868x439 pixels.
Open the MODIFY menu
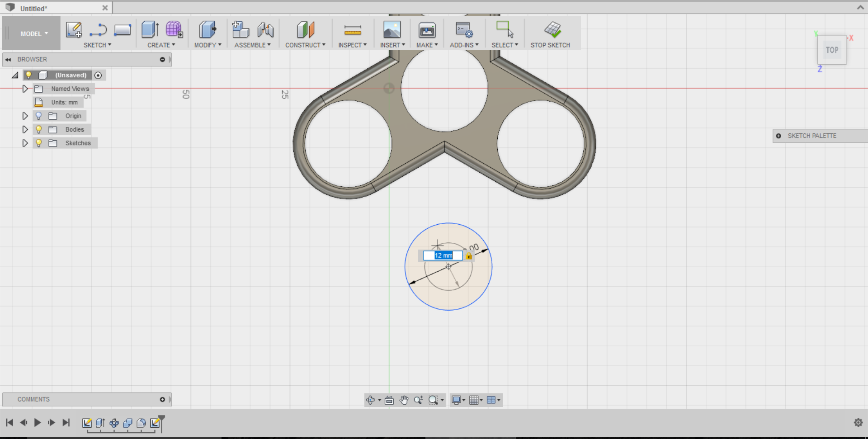pyautogui.click(x=208, y=45)
